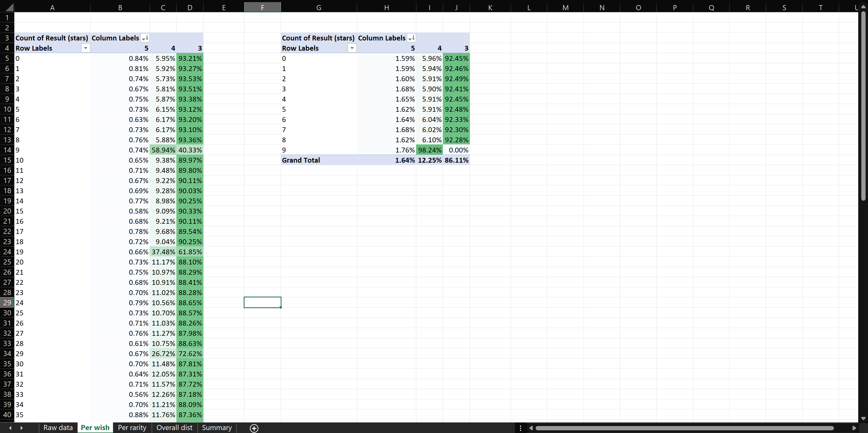Open left pivot Row Labels filter dropdown
Screen dimensions: 868x433
pos(86,48)
